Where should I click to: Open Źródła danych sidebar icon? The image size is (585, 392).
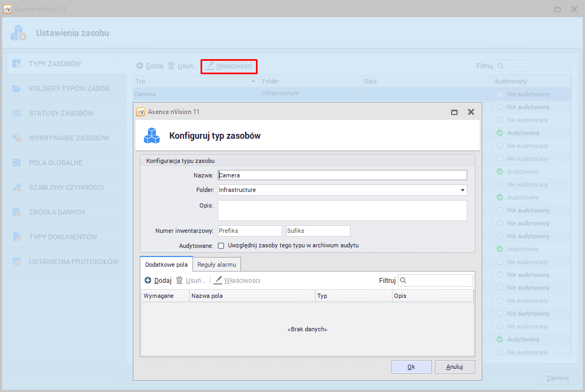[x=17, y=212]
